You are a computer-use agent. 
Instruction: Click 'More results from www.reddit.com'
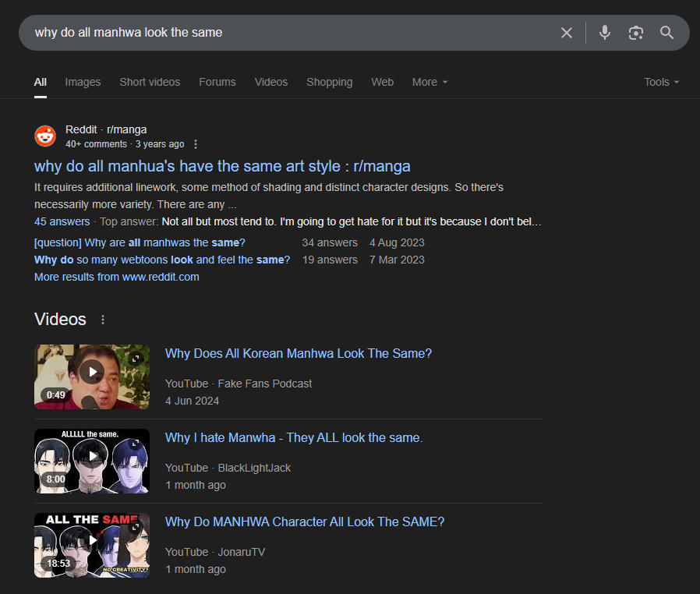click(x=116, y=277)
